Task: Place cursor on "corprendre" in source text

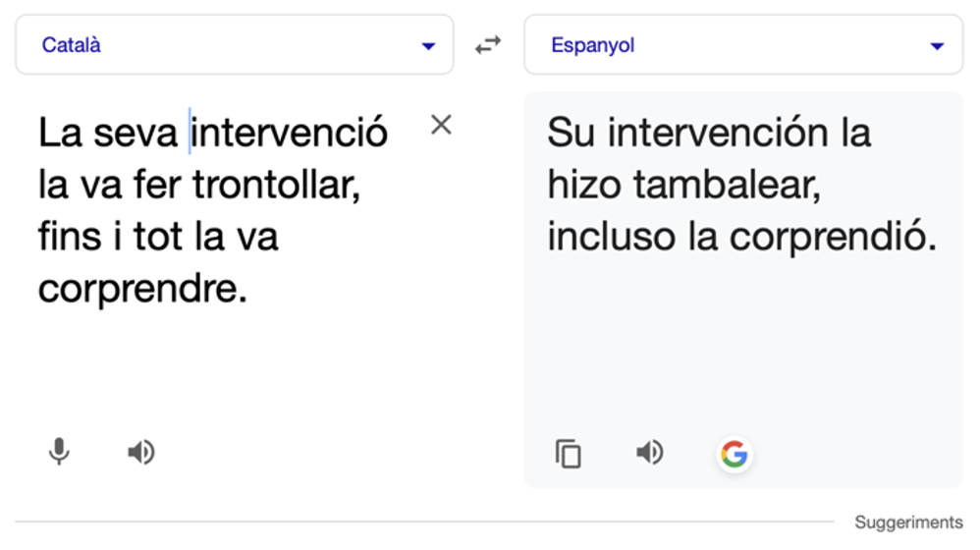Action: (137, 290)
